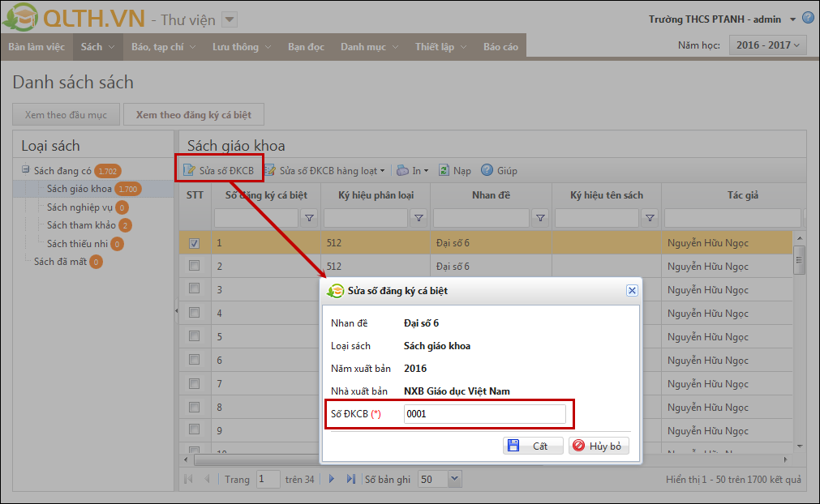Screen dimensions: 820x504
Task: Click the Nạp reload icon
Action: click(x=444, y=170)
